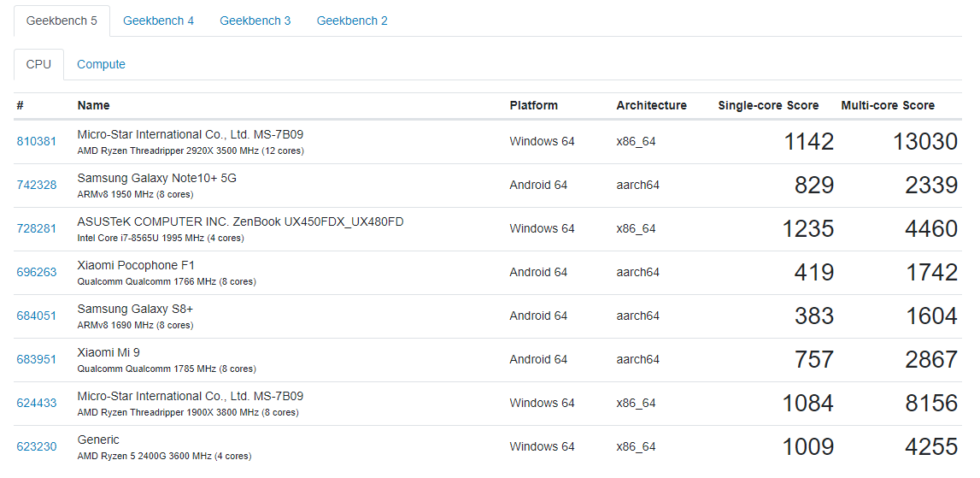The image size is (980, 478).
Task: Click the Platform column header
Action: coord(534,106)
